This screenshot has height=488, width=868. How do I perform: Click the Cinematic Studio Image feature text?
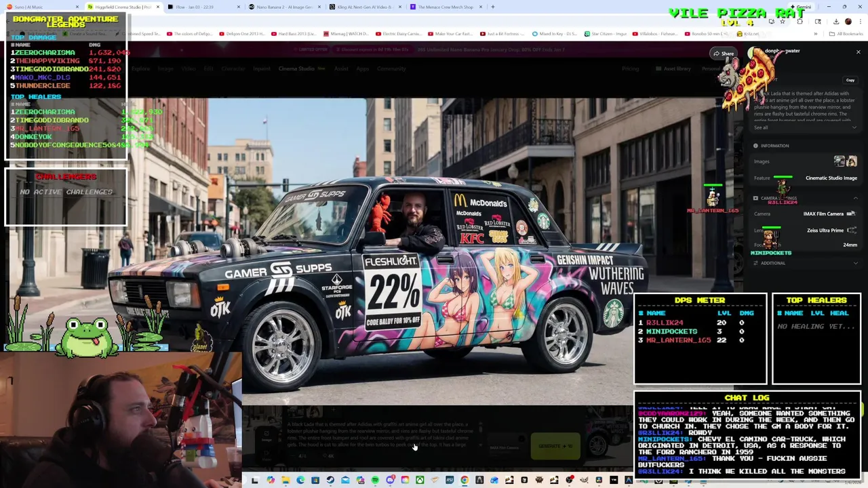(x=831, y=178)
